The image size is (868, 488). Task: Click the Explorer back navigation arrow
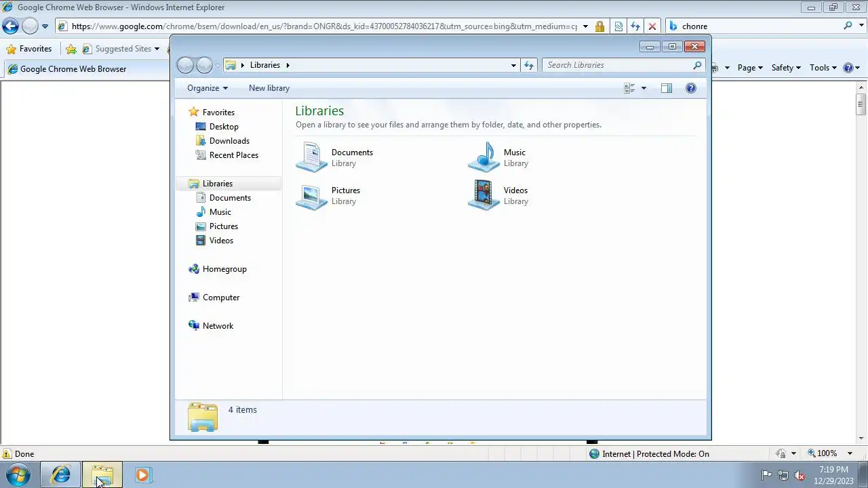[185, 65]
